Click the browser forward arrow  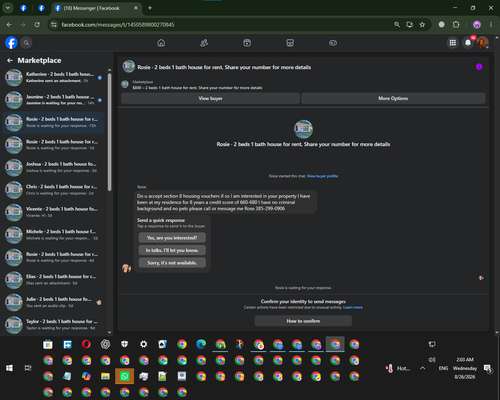coord(23,25)
